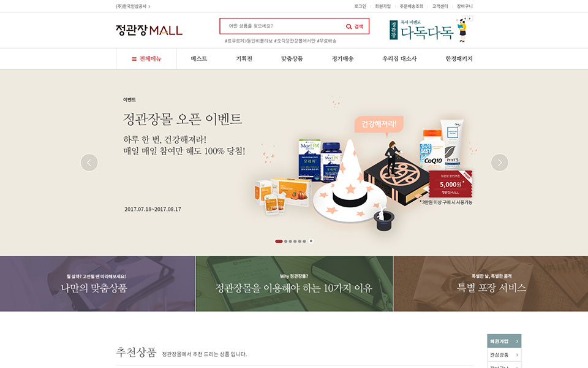Open the 베스트 menu tab

pos(198,59)
